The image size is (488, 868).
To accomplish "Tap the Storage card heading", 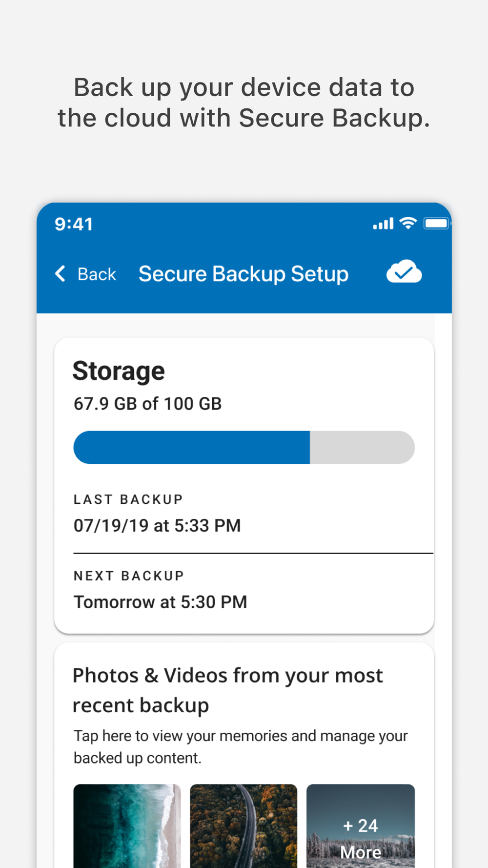I will point(119,371).
